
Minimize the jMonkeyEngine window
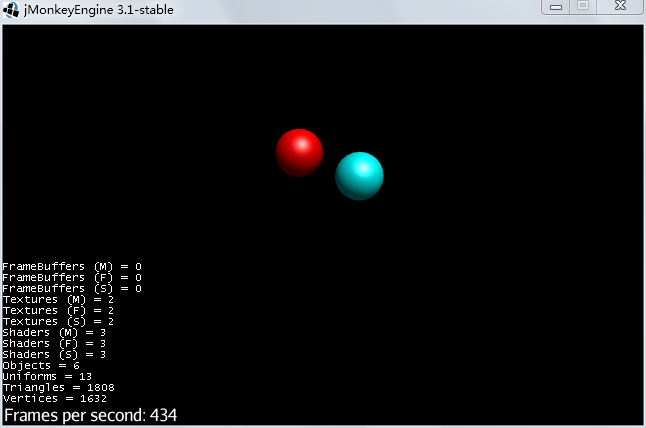pyautogui.click(x=555, y=7)
